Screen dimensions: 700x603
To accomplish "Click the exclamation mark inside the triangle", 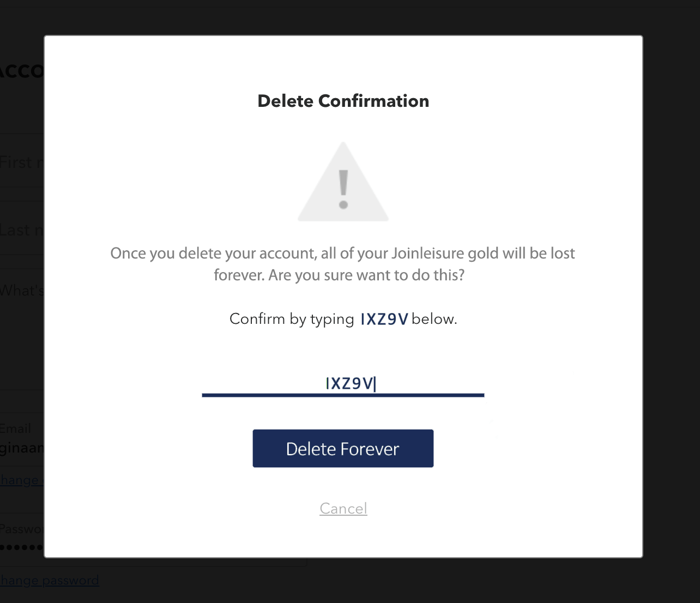I will coord(343,189).
